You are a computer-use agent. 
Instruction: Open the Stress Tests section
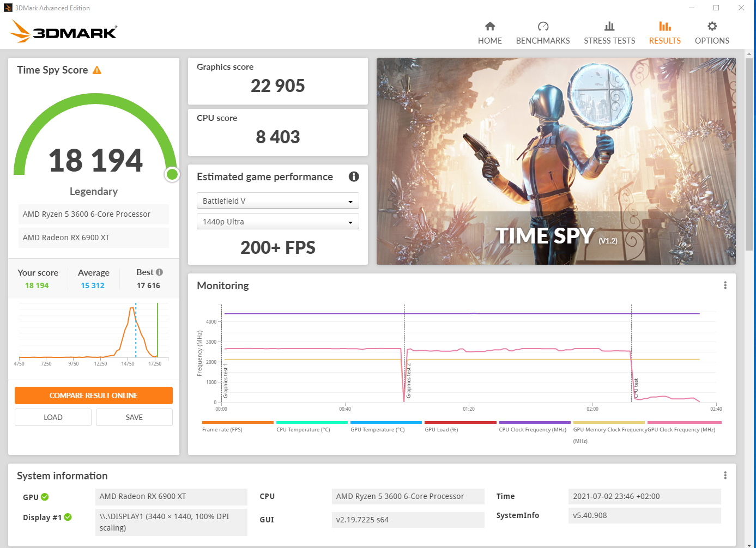(x=609, y=32)
